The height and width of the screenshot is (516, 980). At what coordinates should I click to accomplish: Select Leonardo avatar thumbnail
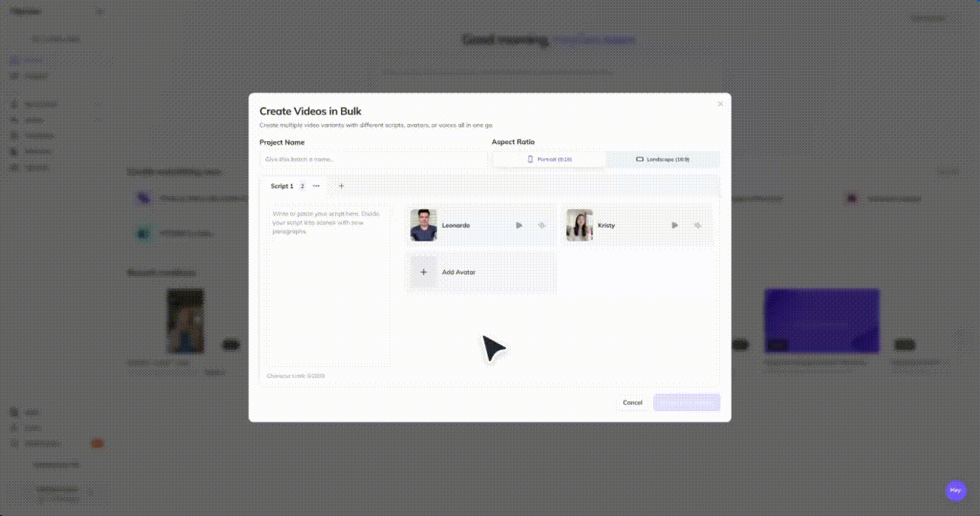[x=423, y=225]
